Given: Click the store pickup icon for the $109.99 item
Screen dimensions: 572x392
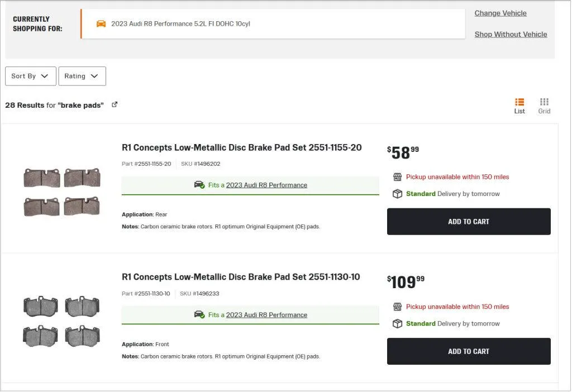Looking at the screenshot, I should click(x=397, y=307).
